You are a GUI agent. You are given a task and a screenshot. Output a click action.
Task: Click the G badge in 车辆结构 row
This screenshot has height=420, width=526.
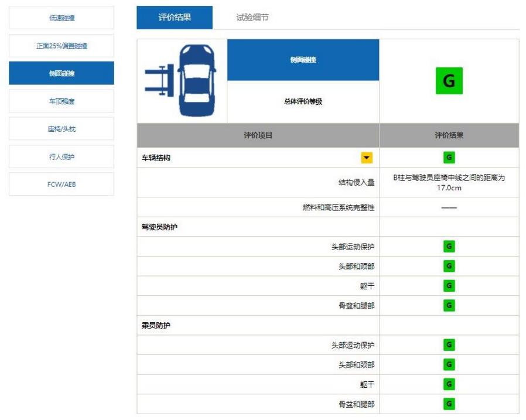(x=449, y=158)
